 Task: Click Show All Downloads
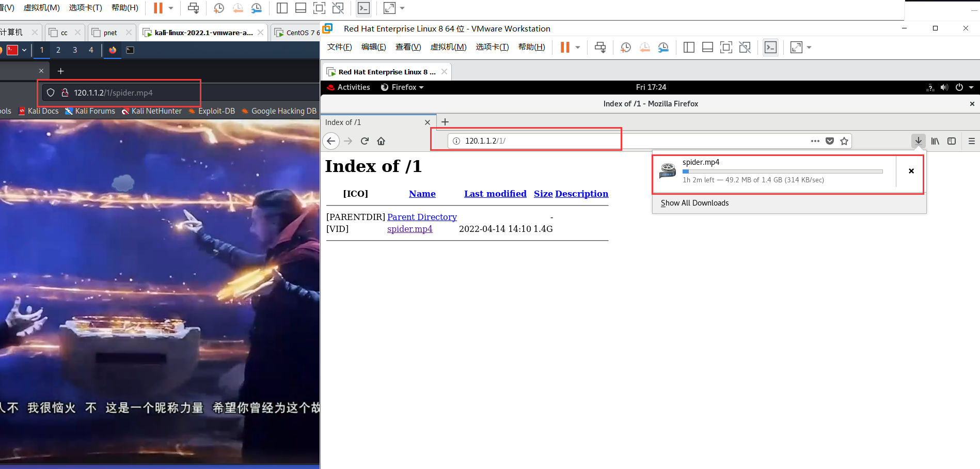click(695, 203)
